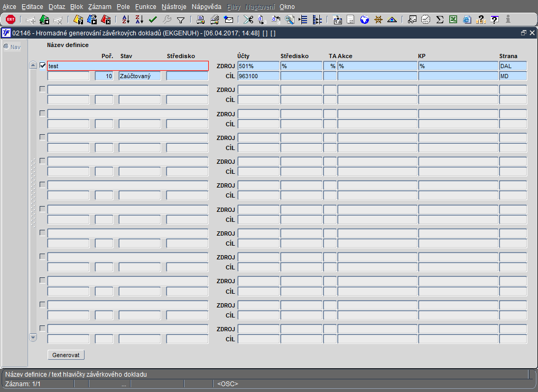The height and width of the screenshot is (392, 538).
Task: Click the Účty column header
Action: tap(243, 56)
